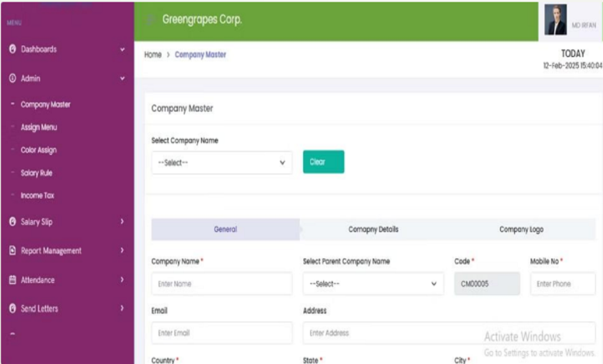603x364 pixels.
Task: Switch to the Comapny Details tab
Action: (x=373, y=230)
